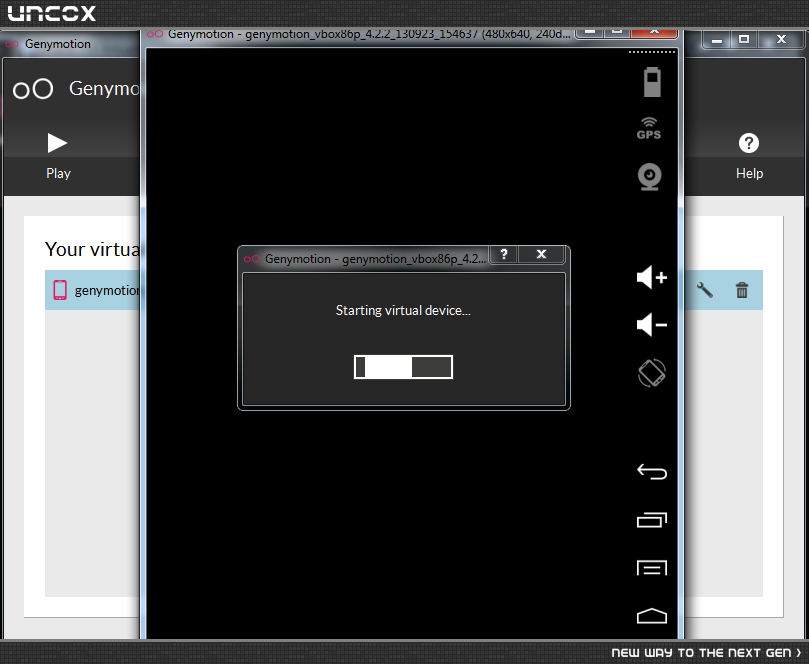809x664 pixels.
Task: Maximize the Genymotion main window
Action: pyautogui.click(x=743, y=40)
